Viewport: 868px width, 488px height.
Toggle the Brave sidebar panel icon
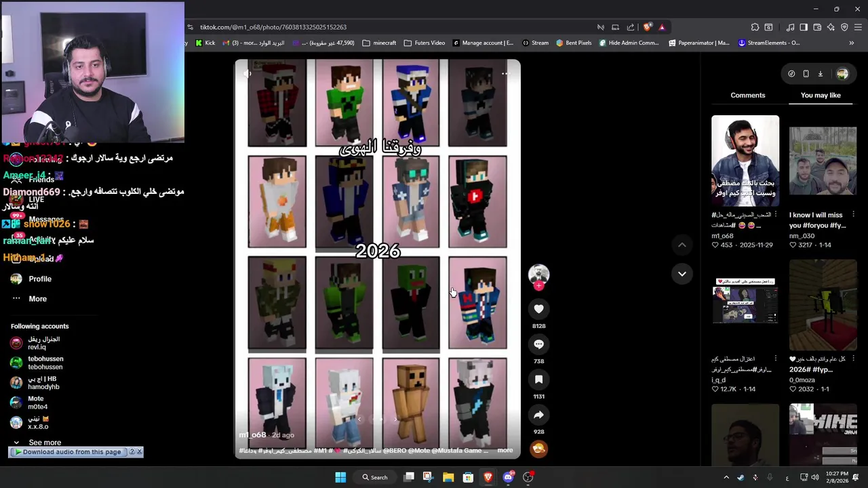[x=804, y=27]
